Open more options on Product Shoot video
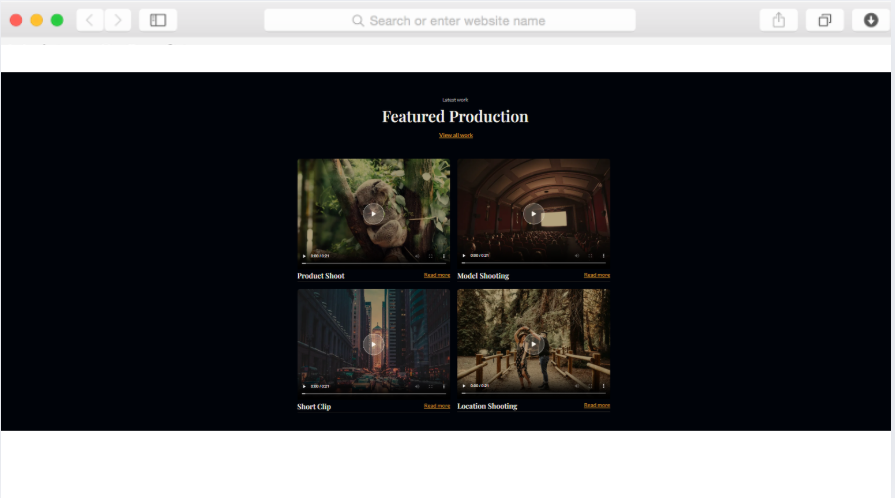Image resolution: width=895 pixels, height=498 pixels. click(x=443, y=256)
